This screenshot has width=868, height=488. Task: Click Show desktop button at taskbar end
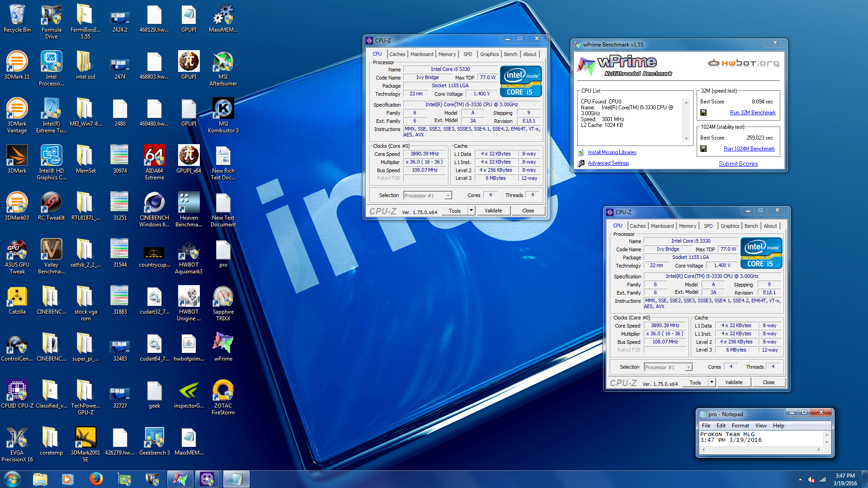(865, 479)
